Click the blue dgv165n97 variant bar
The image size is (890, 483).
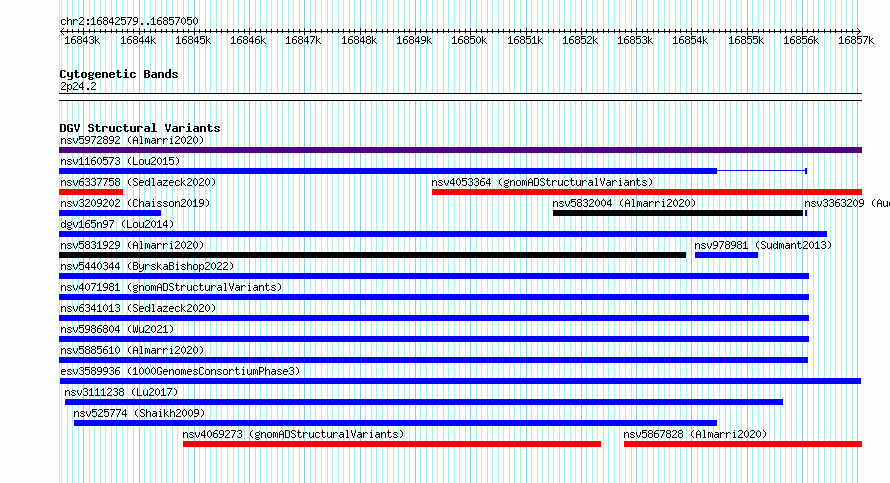tap(443, 234)
